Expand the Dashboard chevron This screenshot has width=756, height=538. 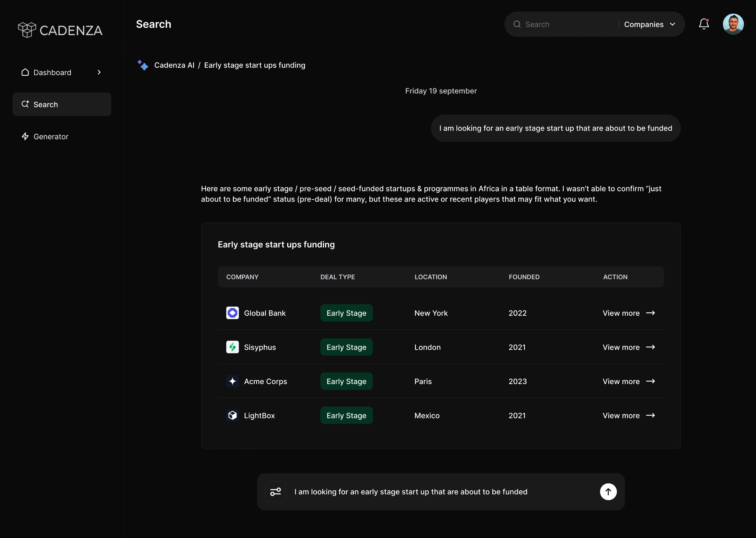pyautogui.click(x=99, y=72)
